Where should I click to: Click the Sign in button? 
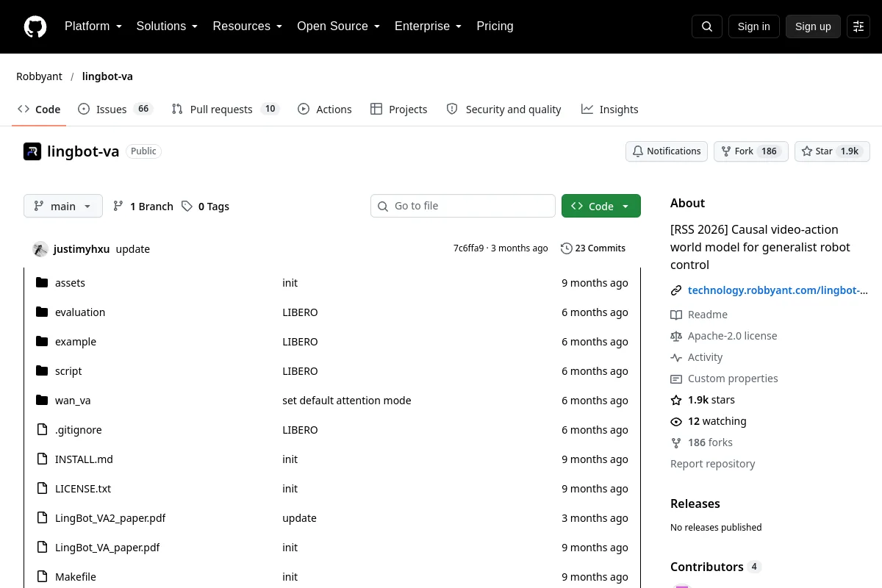tap(753, 26)
